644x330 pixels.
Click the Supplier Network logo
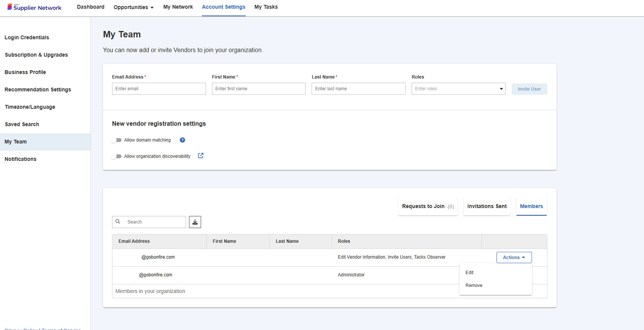click(34, 7)
